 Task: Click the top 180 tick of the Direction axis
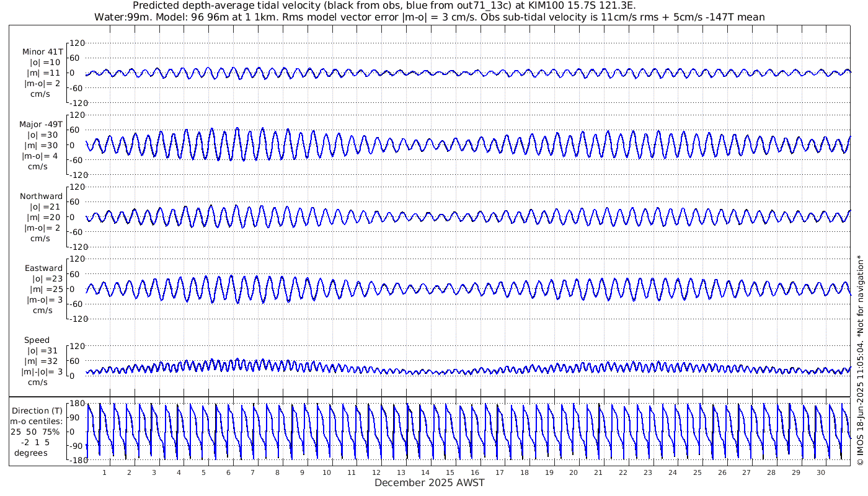tap(76, 404)
